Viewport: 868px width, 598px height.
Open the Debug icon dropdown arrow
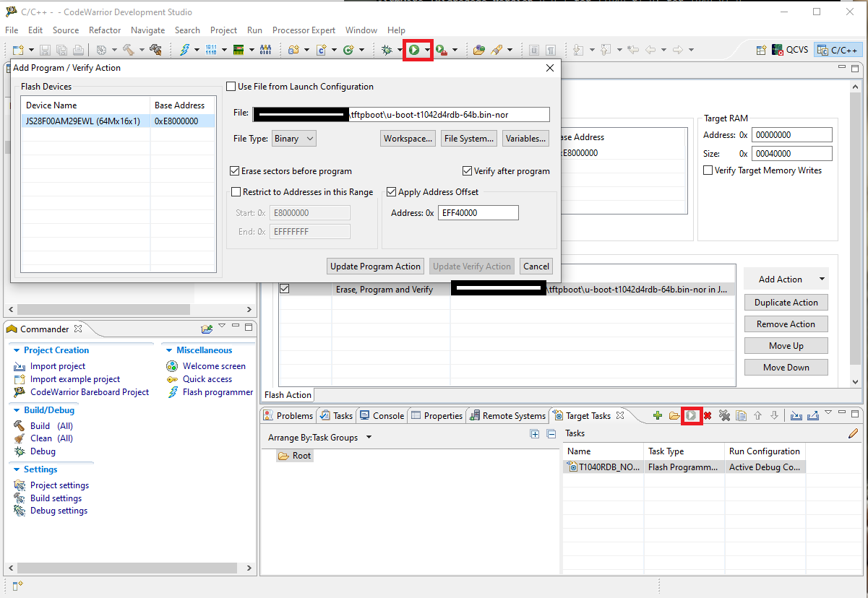pyautogui.click(x=400, y=50)
